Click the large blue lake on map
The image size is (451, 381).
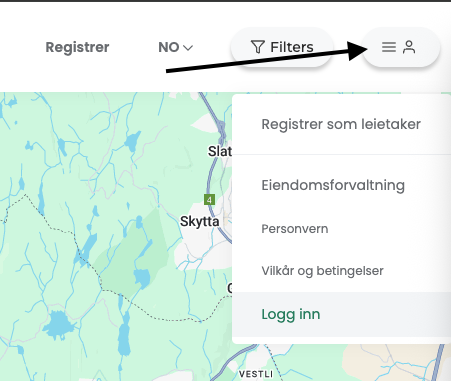click(x=58, y=323)
